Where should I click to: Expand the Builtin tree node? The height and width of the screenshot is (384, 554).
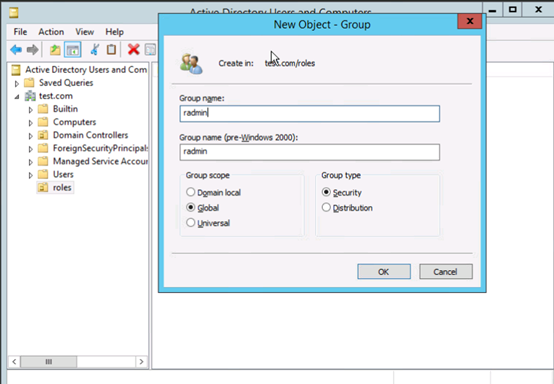click(x=31, y=110)
